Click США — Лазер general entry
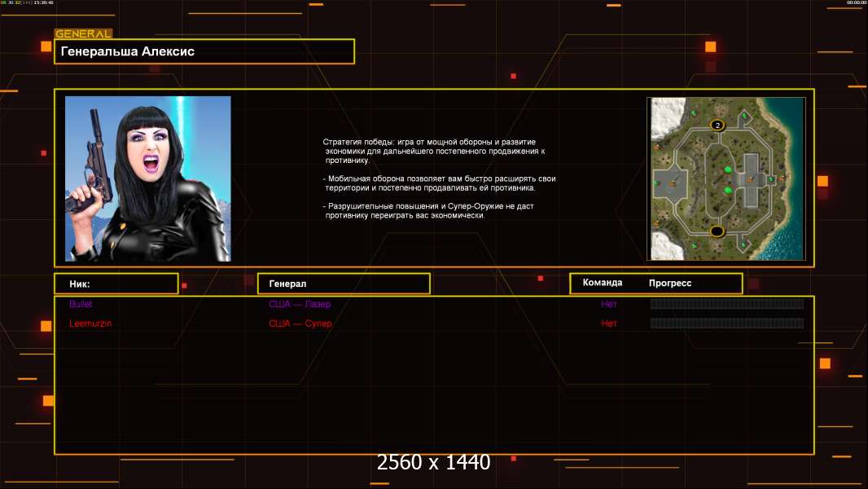This screenshot has width=868, height=489. click(300, 304)
